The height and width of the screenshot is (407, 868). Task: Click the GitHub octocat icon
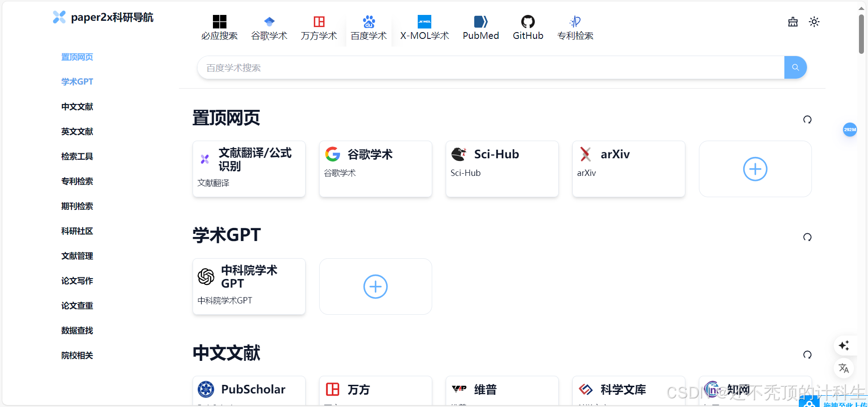click(528, 21)
